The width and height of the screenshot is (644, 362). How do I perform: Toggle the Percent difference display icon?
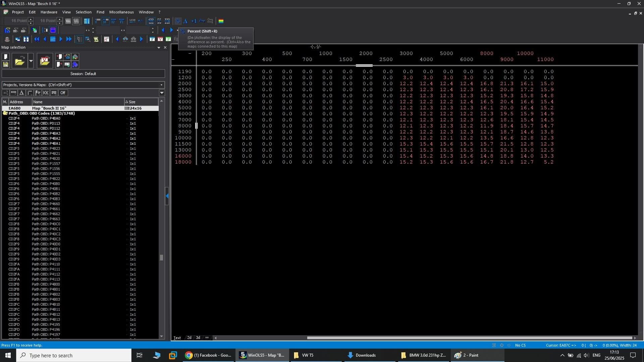click(x=178, y=21)
